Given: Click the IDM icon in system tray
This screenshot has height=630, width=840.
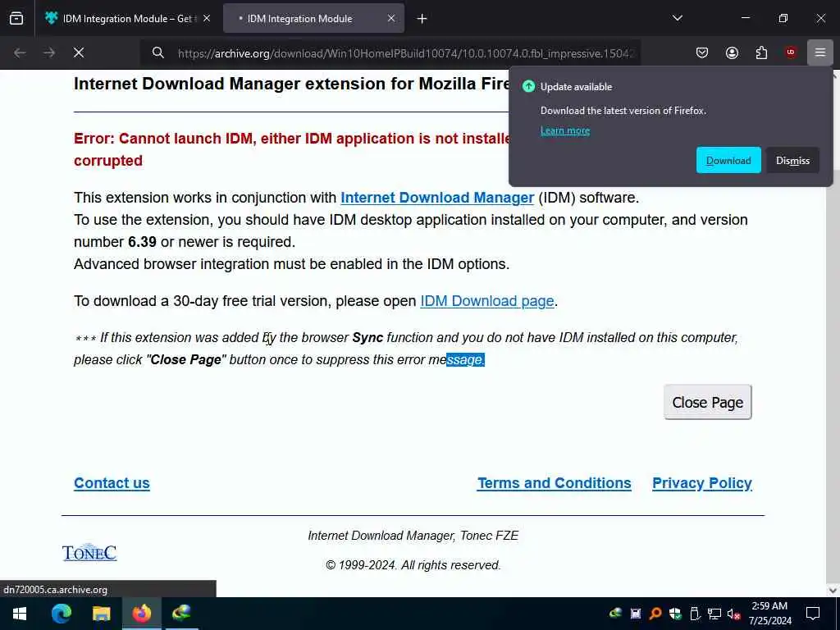Looking at the screenshot, I should click(615, 614).
